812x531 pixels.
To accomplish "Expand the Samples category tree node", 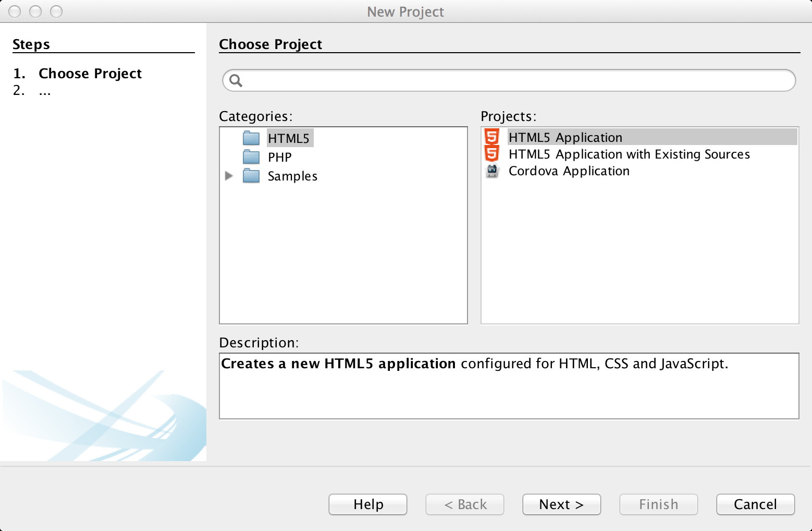I will pos(228,176).
